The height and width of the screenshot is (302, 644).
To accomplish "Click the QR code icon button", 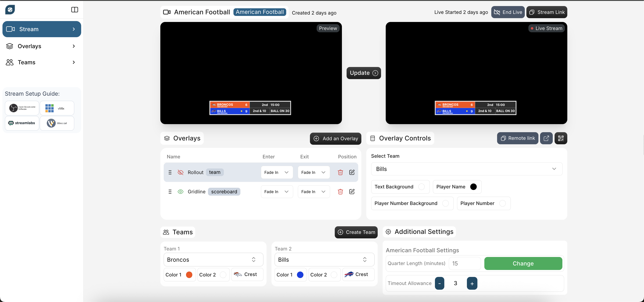I will tap(561, 138).
